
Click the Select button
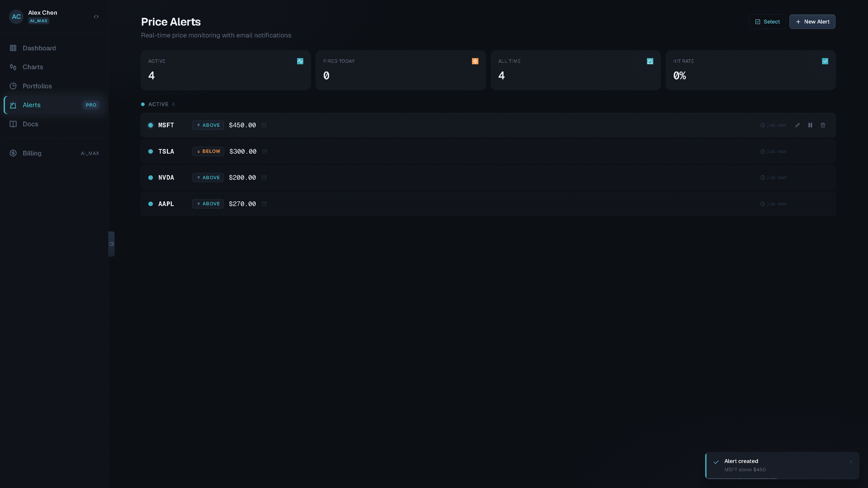(x=767, y=21)
